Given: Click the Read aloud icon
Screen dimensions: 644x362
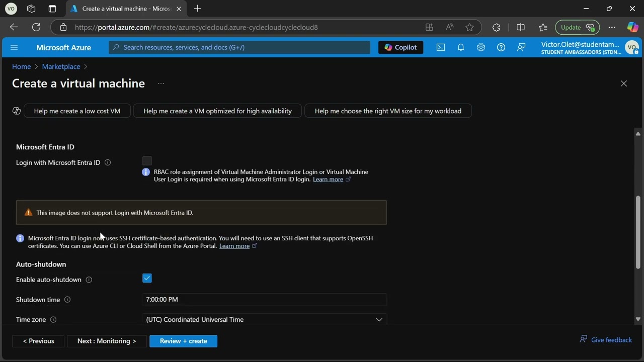Looking at the screenshot, I should (x=449, y=27).
